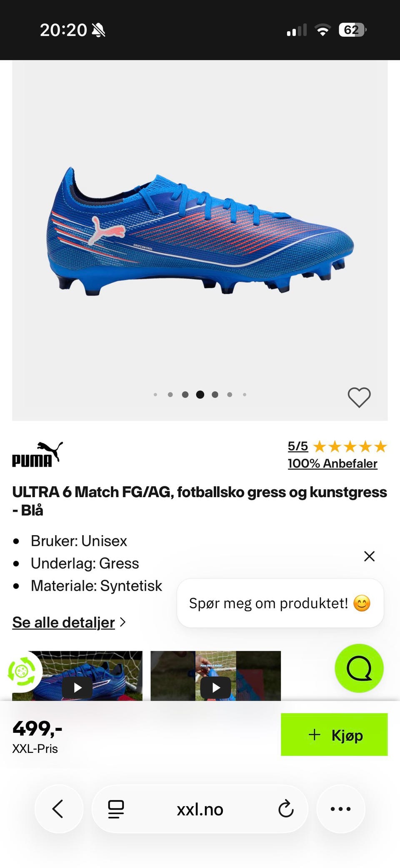Open the green chat bubble assistant

coord(359,668)
